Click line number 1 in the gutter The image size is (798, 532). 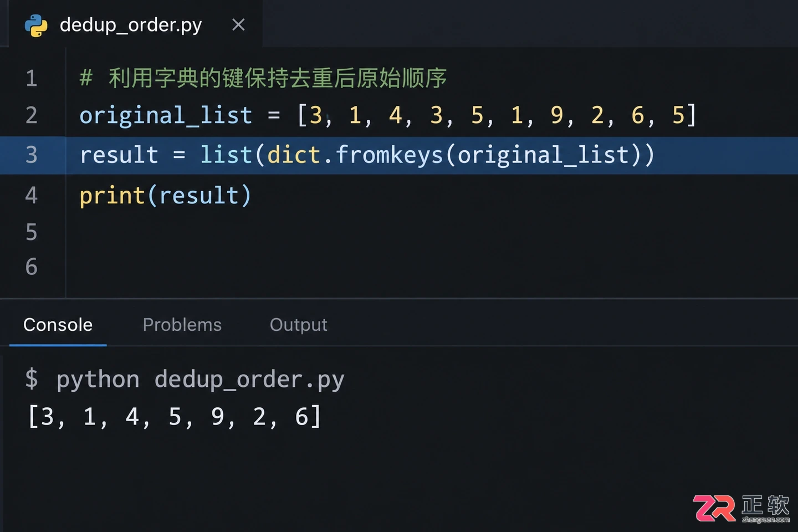click(x=32, y=78)
